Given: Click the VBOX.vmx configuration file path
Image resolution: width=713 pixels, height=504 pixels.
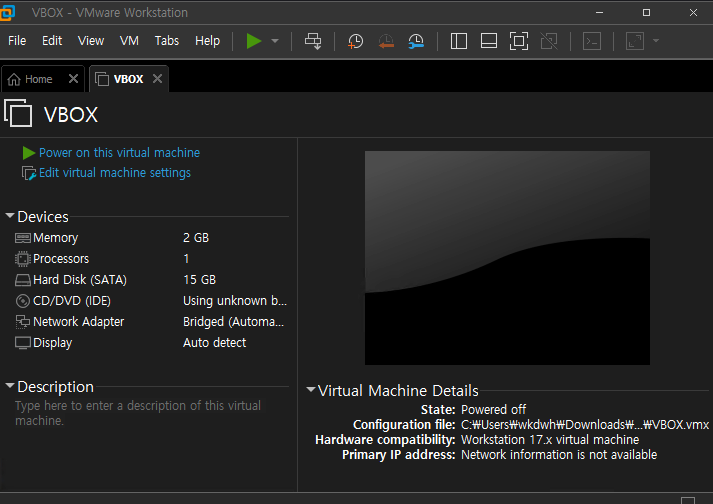Looking at the screenshot, I should point(585,425).
